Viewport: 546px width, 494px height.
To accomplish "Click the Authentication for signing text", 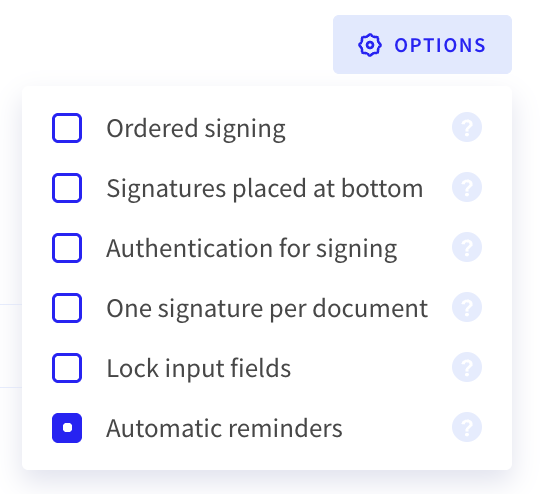I will click(x=252, y=249).
